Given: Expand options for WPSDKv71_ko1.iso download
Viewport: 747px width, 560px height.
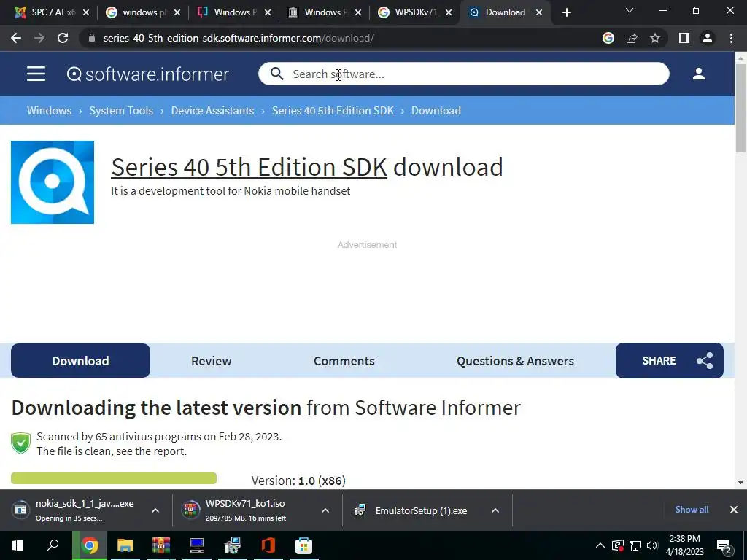Looking at the screenshot, I should pyautogui.click(x=325, y=510).
